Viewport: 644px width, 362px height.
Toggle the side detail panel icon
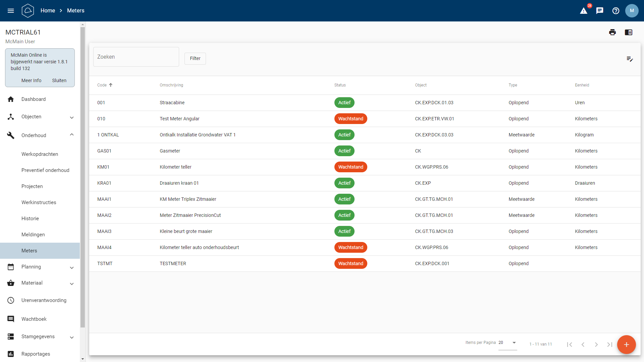629,32
